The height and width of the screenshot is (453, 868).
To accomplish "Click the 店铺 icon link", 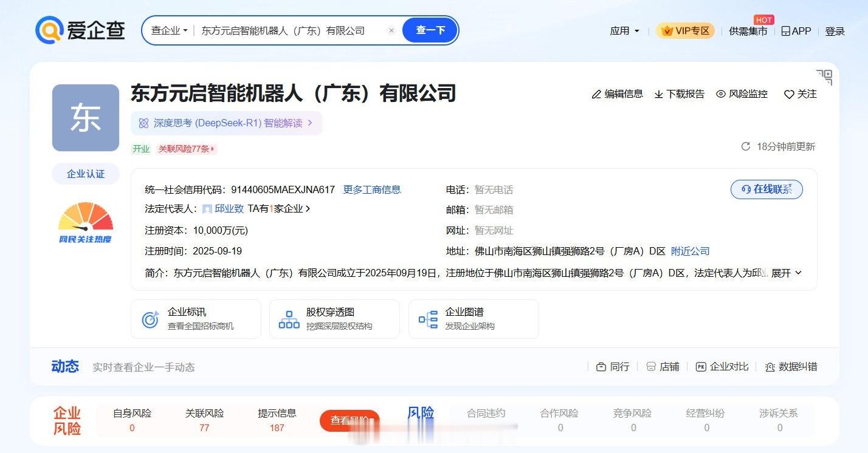I will pyautogui.click(x=663, y=367).
